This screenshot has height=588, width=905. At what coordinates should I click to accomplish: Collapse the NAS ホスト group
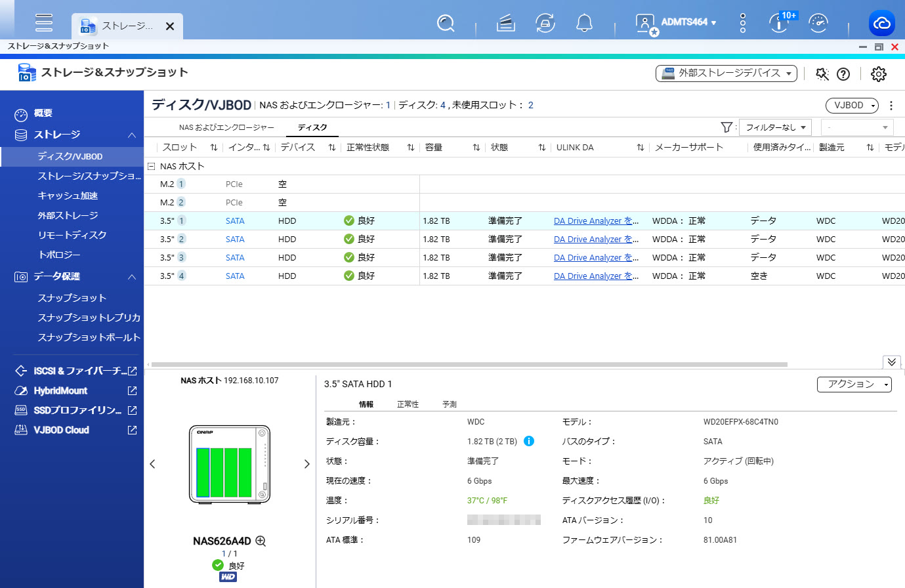point(152,166)
